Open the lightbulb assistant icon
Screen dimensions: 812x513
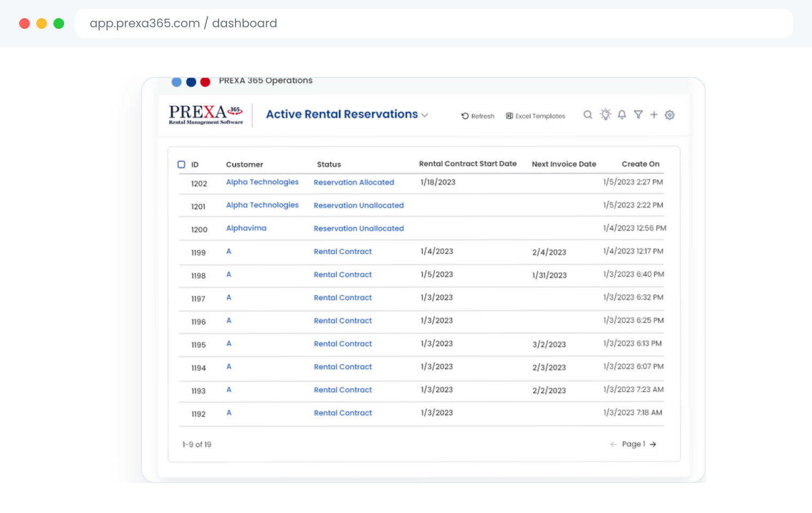point(605,114)
